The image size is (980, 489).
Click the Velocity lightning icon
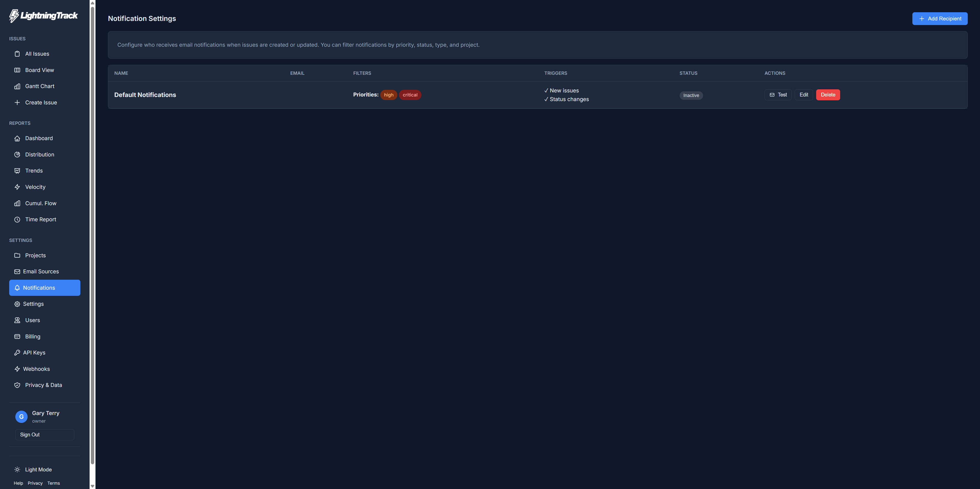click(17, 187)
